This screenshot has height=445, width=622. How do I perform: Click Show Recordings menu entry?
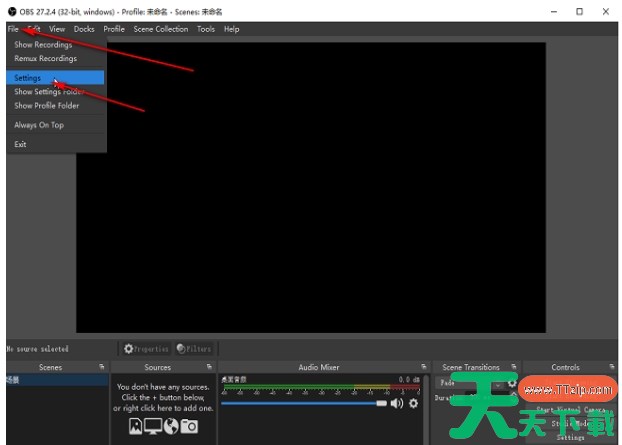[x=43, y=45]
